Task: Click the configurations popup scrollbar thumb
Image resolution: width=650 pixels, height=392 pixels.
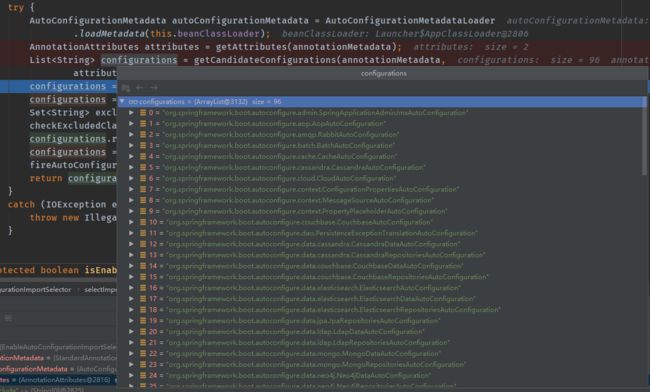Action: click(x=644, y=136)
